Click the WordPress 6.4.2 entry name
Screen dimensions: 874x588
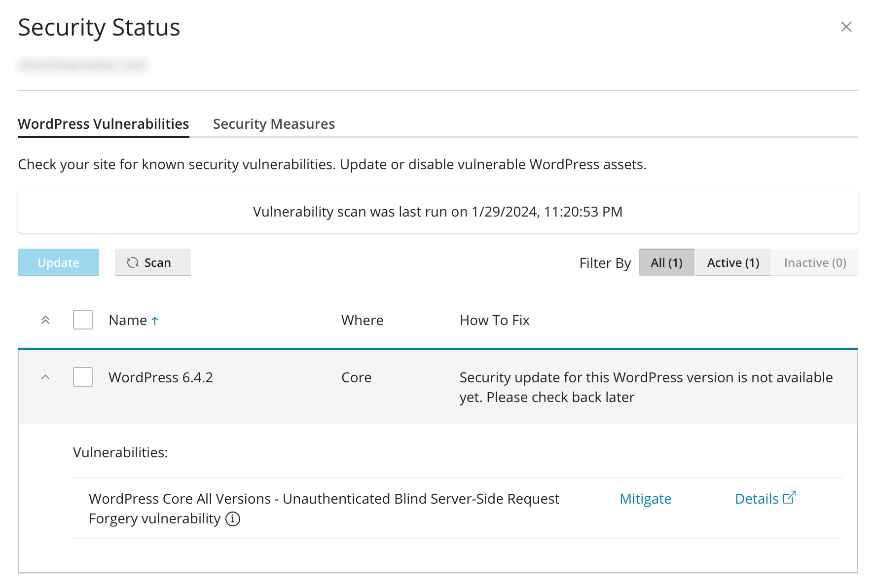(161, 378)
